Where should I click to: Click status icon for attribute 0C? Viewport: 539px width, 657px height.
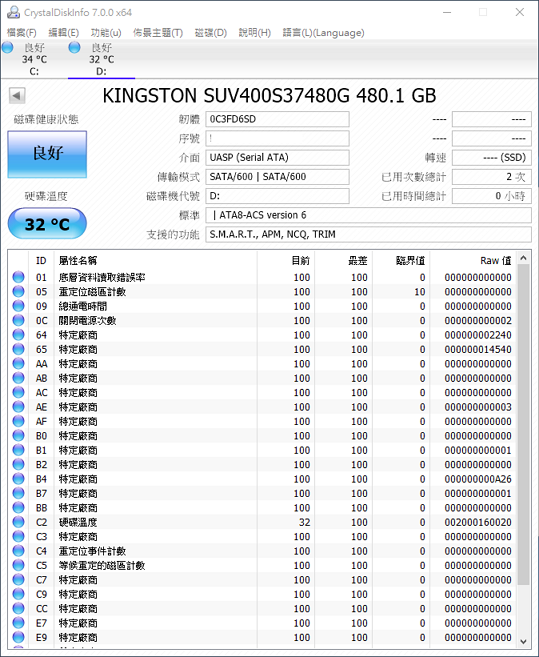click(18, 320)
